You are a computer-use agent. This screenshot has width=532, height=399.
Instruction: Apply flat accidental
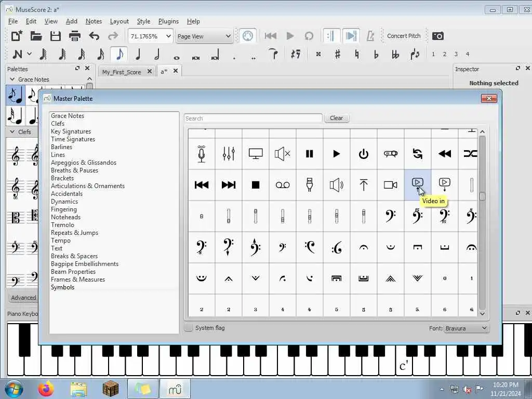point(376,54)
